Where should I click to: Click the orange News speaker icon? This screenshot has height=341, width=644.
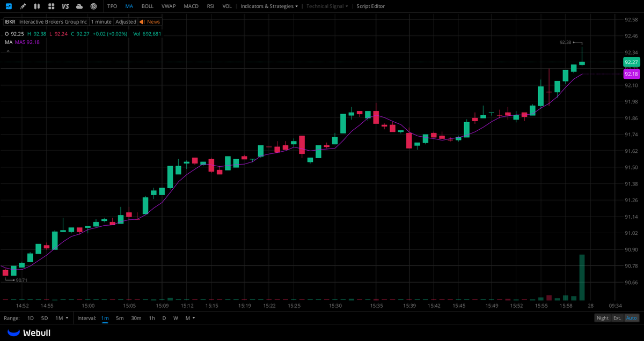tap(142, 22)
